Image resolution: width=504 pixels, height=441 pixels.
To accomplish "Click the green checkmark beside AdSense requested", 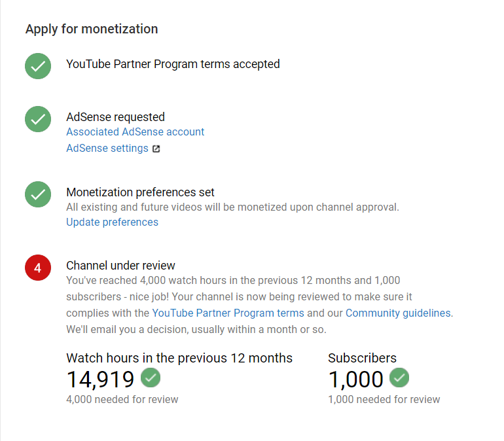I will tap(38, 119).
